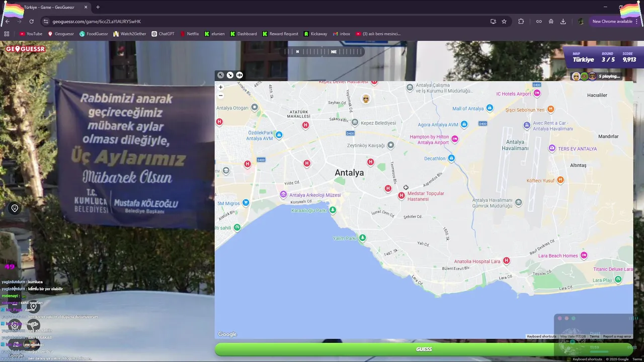Shrink the guess map with arrow button
The height and width of the screenshot is (362, 644).
230,75
